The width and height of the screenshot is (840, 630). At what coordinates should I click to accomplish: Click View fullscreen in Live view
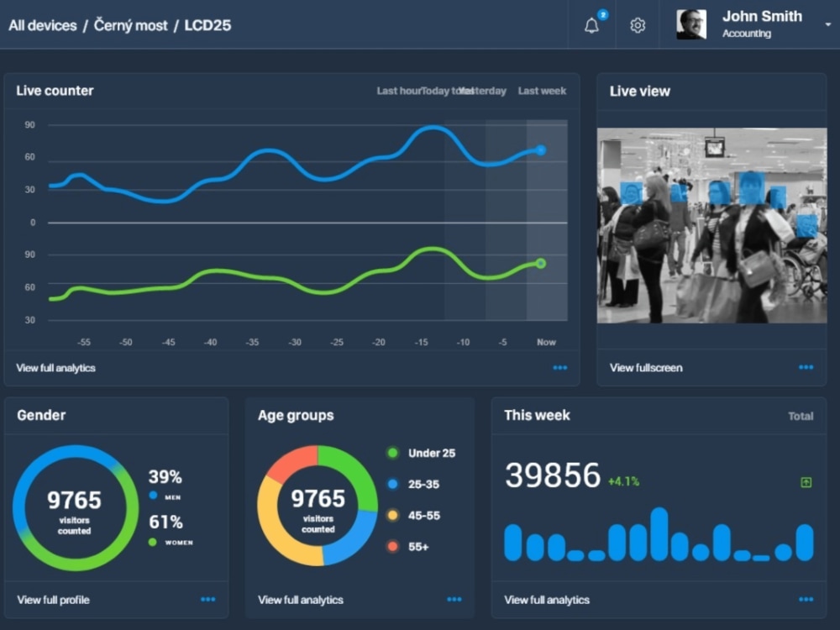(646, 368)
